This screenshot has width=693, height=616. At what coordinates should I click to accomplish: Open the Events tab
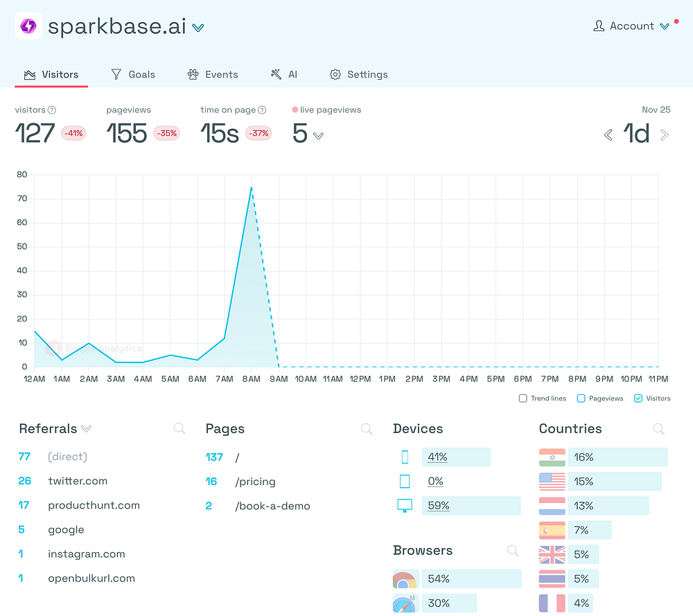point(213,74)
